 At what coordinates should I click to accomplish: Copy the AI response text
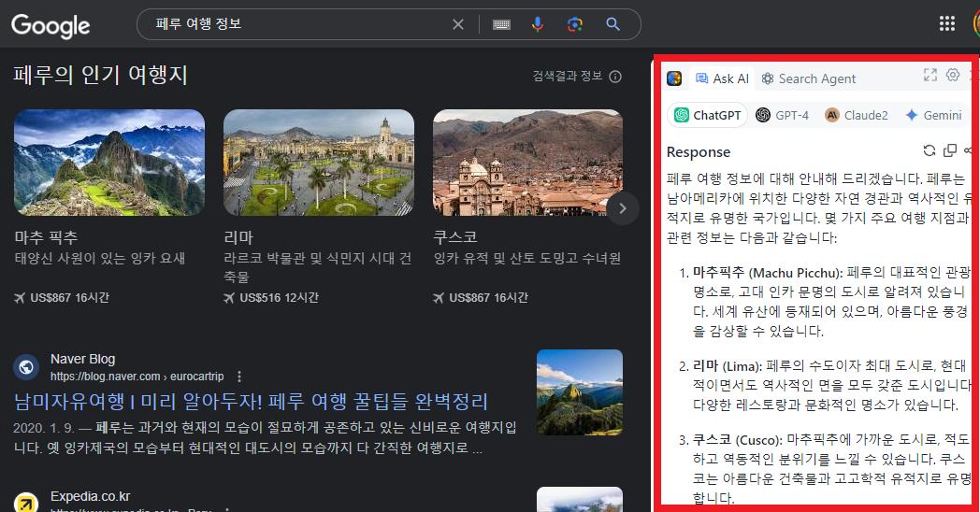coord(950,150)
